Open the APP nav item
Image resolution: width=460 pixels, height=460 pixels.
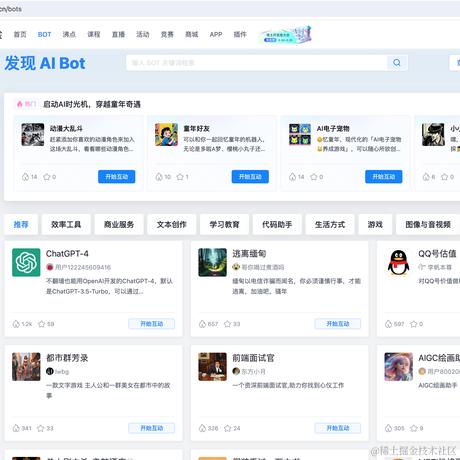click(216, 34)
